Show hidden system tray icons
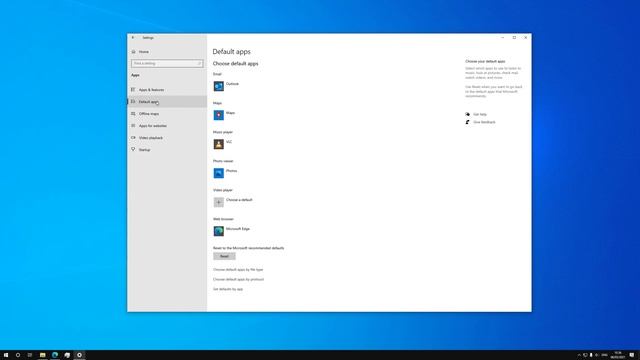This screenshot has height=360, width=640. [579, 355]
